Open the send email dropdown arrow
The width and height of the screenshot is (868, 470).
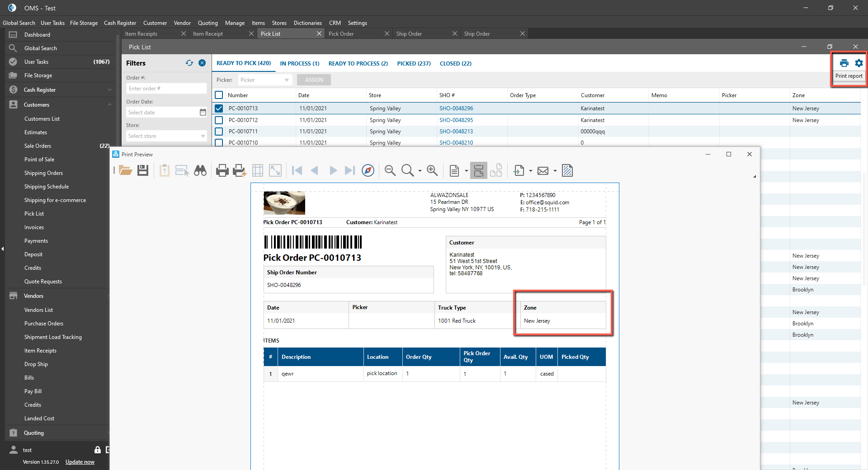tap(555, 171)
